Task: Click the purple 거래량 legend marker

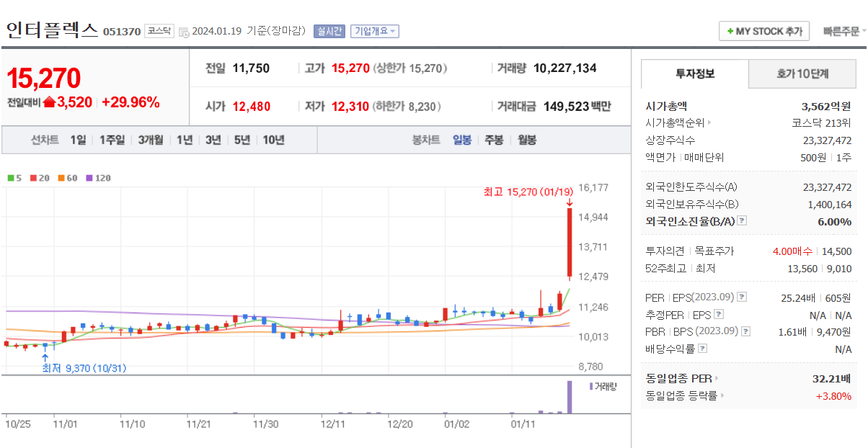Action: click(591, 387)
